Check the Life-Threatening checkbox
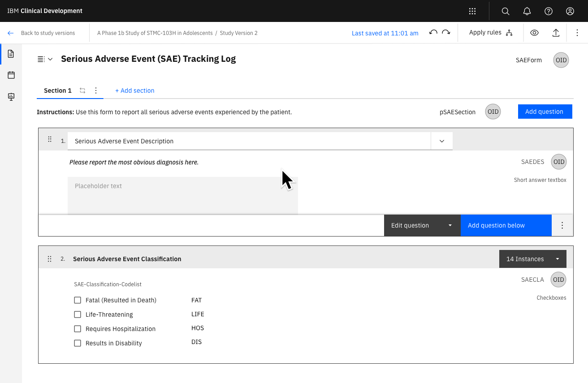This screenshot has height=383, width=588. 78,314
